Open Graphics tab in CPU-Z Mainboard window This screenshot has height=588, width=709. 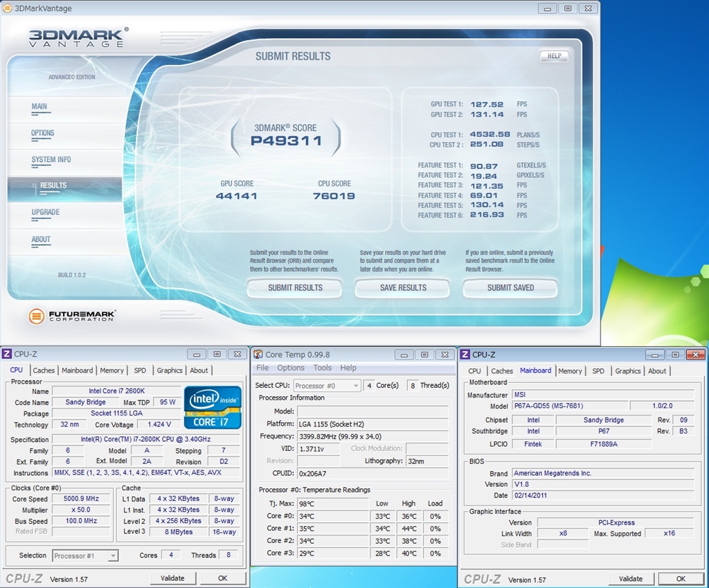tap(627, 371)
